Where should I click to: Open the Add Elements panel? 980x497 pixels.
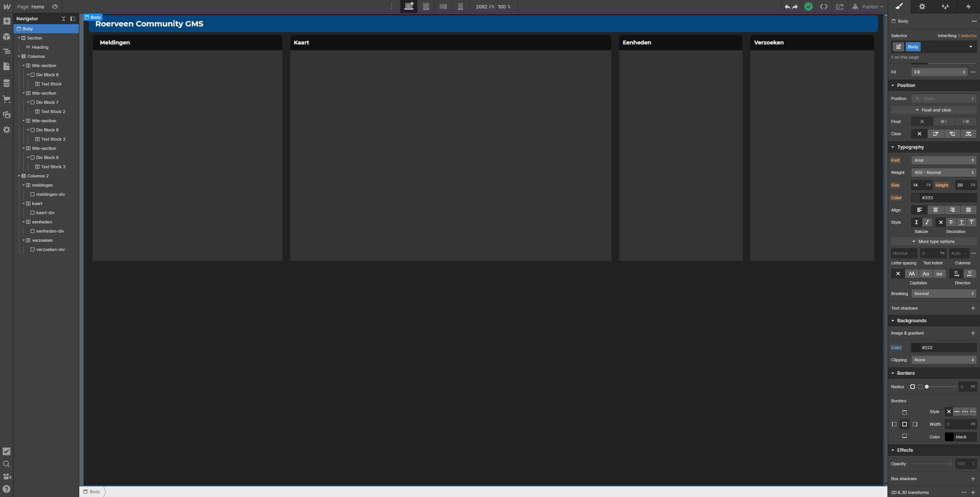click(7, 21)
